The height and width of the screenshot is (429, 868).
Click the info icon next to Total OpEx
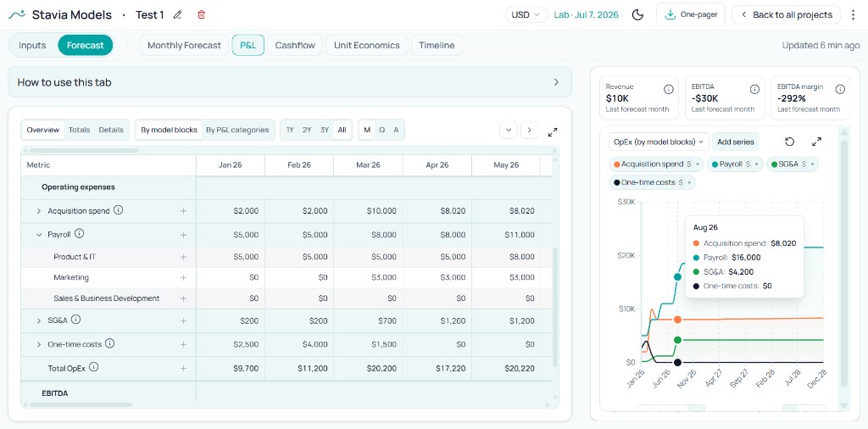pyautogui.click(x=93, y=367)
